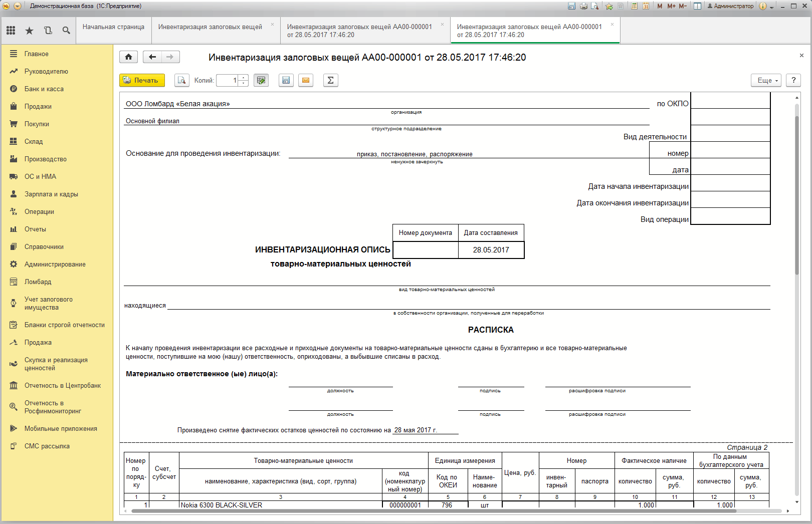
Task: Open the search magnifier in top panel
Action: (x=66, y=31)
